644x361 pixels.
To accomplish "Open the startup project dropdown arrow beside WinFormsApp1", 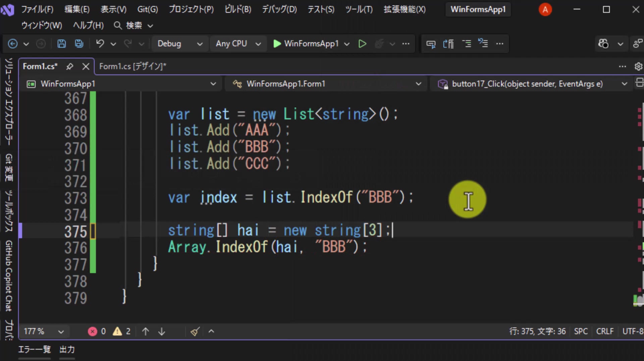I will pos(347,44).
